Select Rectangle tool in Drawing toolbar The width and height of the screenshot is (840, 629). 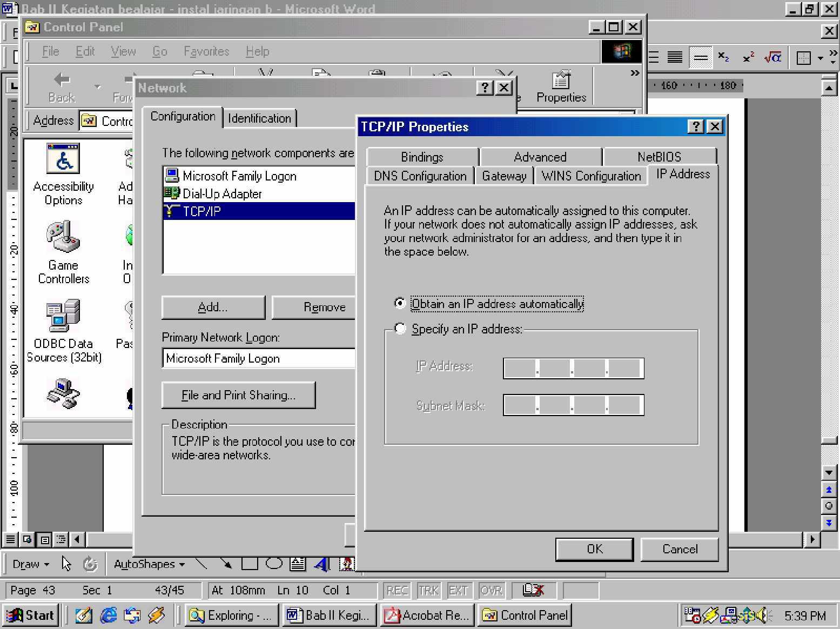pos(250,564)
